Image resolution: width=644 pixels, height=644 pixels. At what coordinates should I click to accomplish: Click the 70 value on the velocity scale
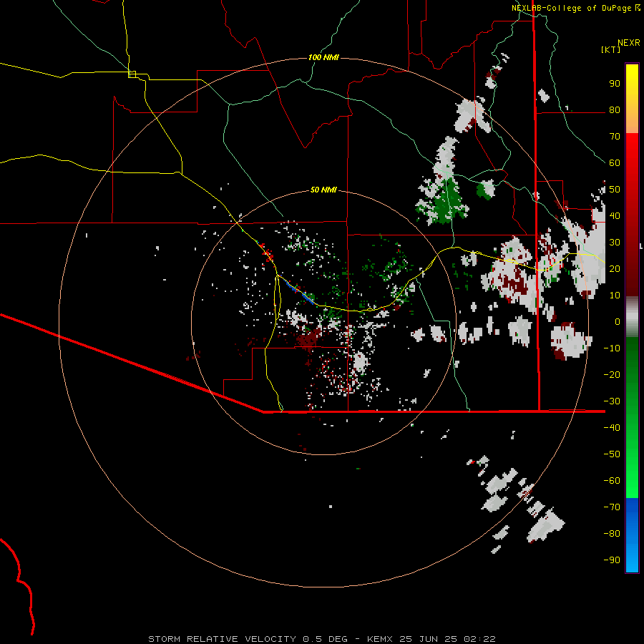pyautogui.click(x=615, y=137)
